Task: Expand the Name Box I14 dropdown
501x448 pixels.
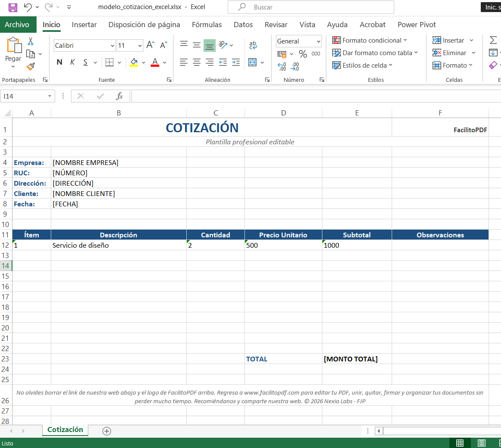Action: coord(50,96)
